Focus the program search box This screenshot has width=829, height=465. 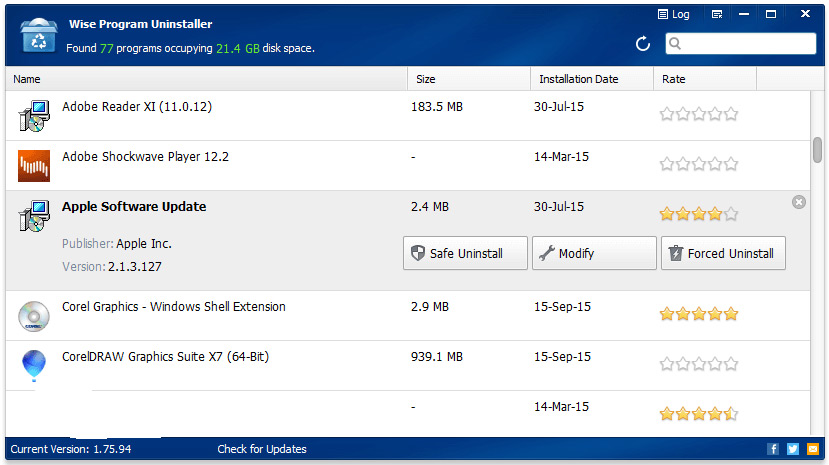pyautogui.click(x=741, y=43)
